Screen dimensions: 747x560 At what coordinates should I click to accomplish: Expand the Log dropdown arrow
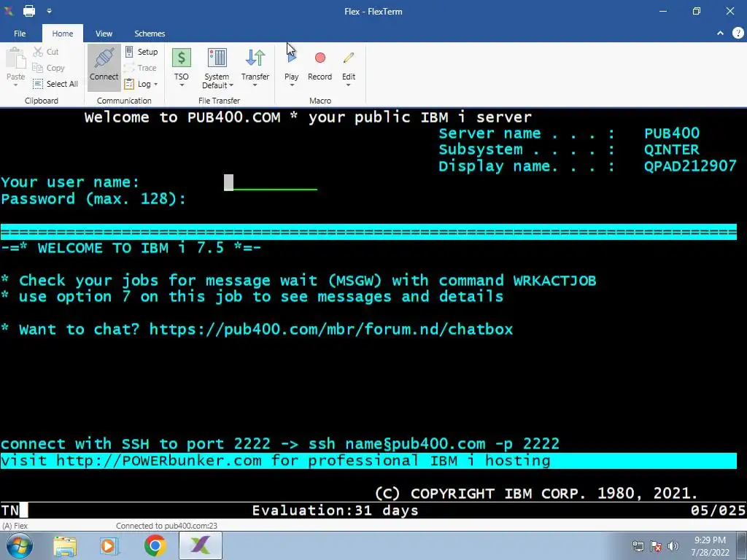[156, 85]
